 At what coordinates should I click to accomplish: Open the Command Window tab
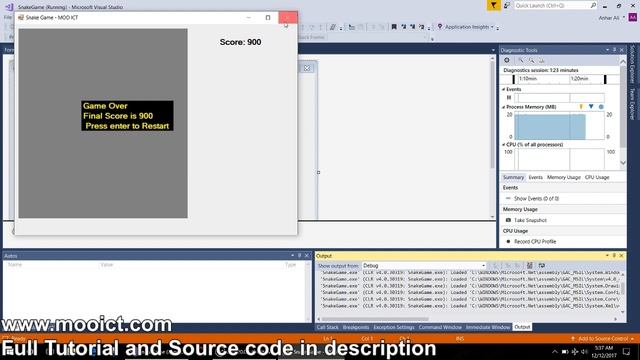pos(440,327)
